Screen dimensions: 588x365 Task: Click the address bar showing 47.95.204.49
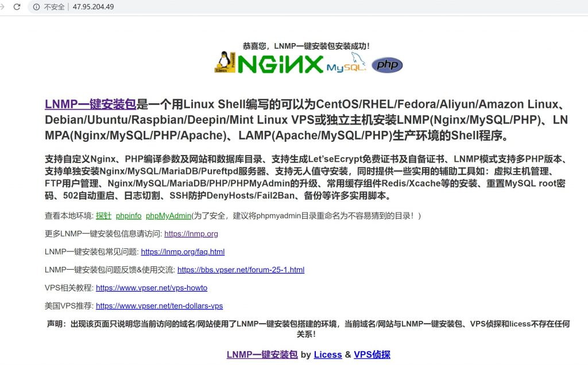coord(308,7)
